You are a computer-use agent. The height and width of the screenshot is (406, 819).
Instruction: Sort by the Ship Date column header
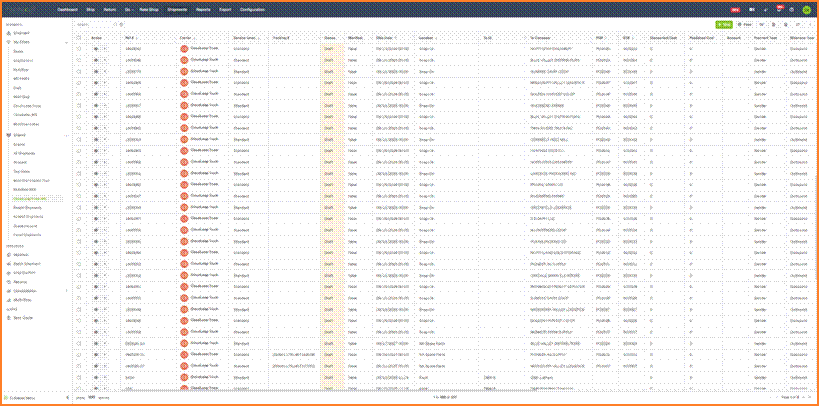[x=385, y=38]
